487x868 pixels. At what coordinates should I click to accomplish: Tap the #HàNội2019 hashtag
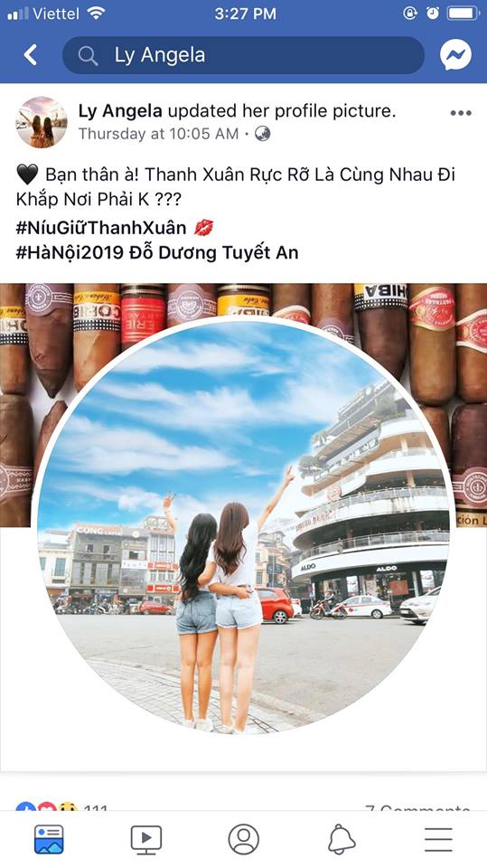pos(70,253)
